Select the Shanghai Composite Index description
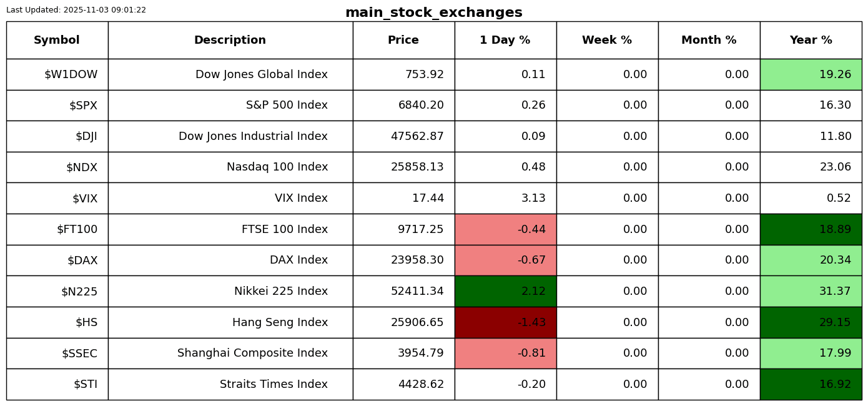 [252, 354]
